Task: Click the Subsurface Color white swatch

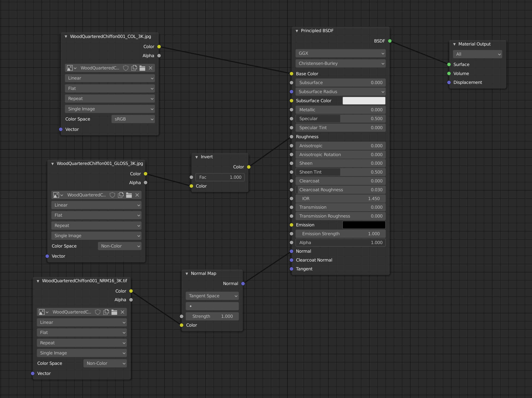Action: pos(364,101)
